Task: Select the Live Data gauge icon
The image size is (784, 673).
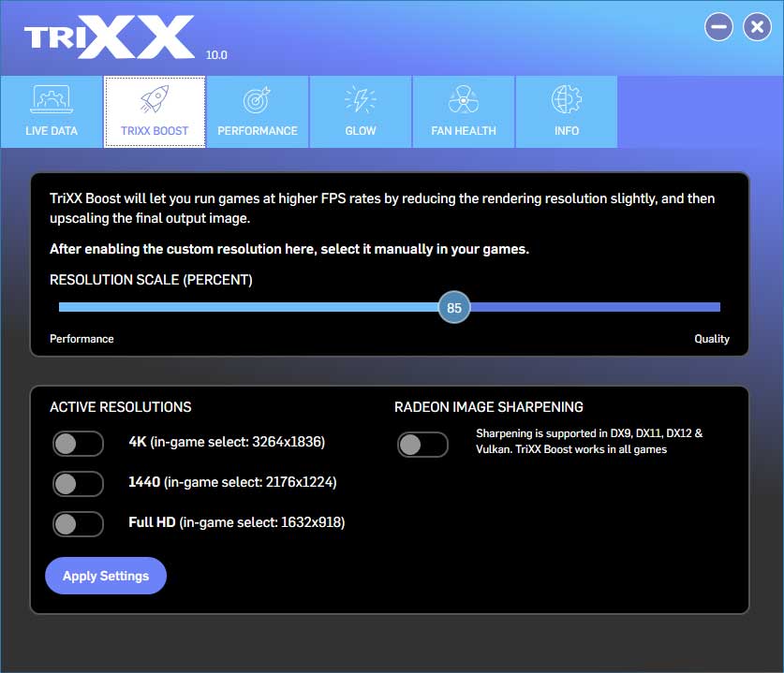Action: [51, 97]
